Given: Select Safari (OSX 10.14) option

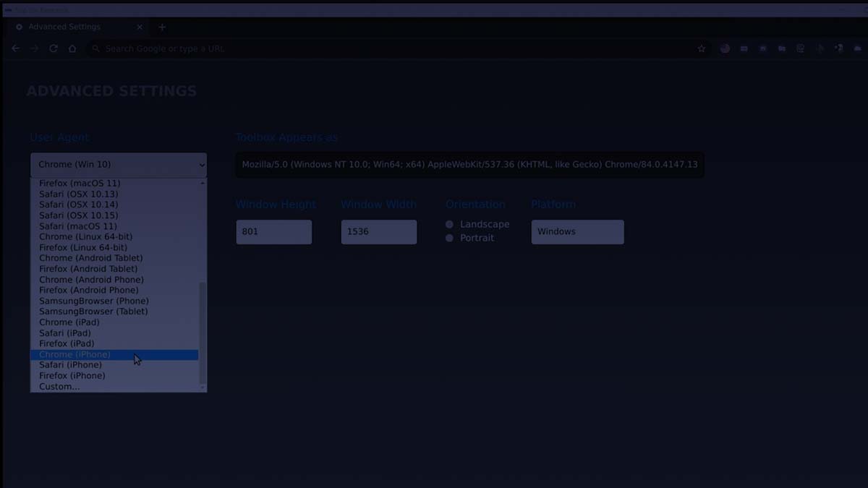Looking at the screenshot, I should [x=115, y=205].
